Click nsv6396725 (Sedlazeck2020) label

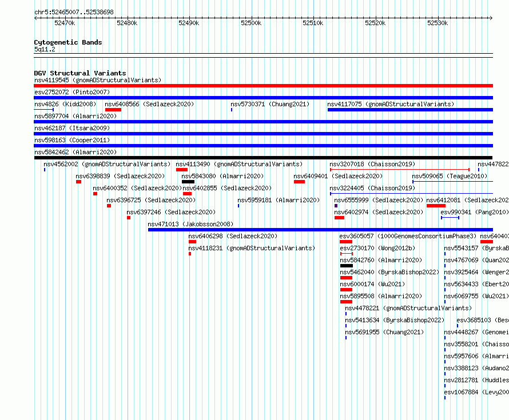[151, 200]
